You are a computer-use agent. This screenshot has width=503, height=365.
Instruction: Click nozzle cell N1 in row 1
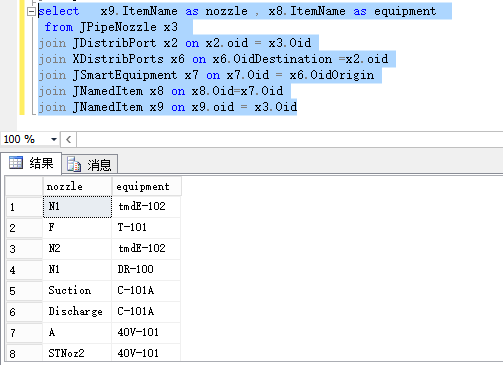77,207
